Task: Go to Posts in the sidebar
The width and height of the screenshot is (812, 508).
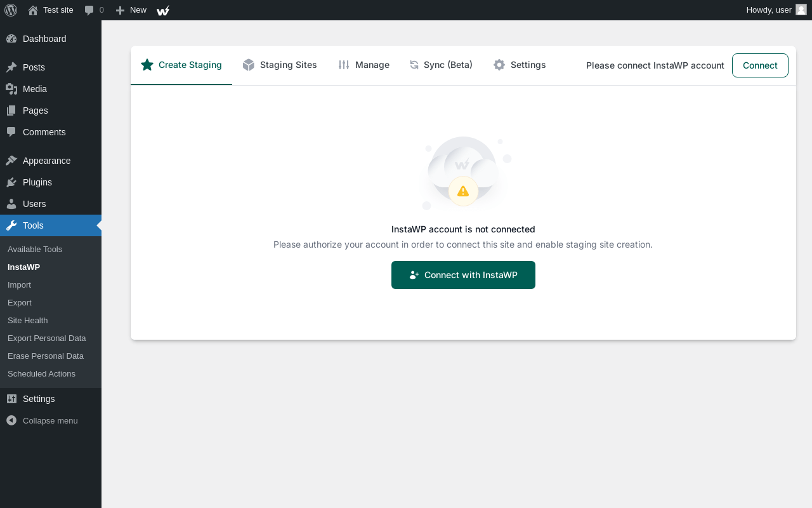Action: tap(34, 67)
